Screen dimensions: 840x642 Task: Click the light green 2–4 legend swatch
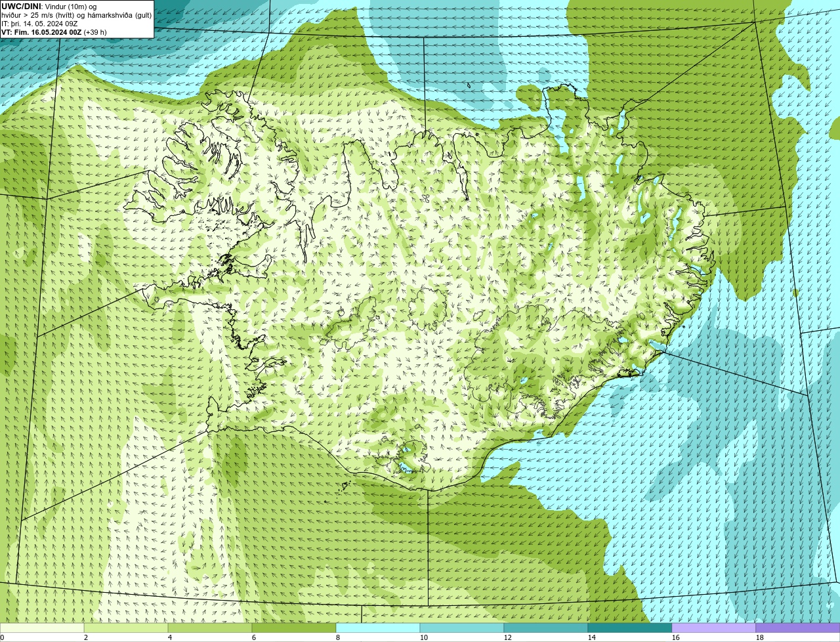(x=126, y=628)
